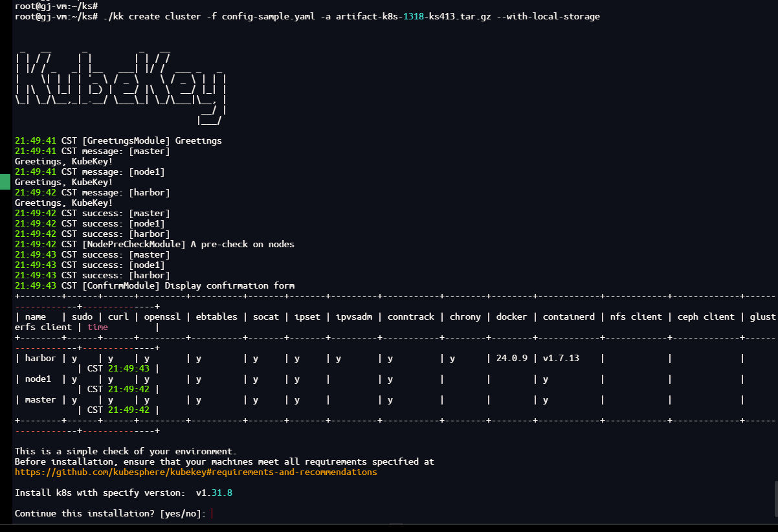
Task: Select the node1 row name in the table
Action: pos(38,379)
